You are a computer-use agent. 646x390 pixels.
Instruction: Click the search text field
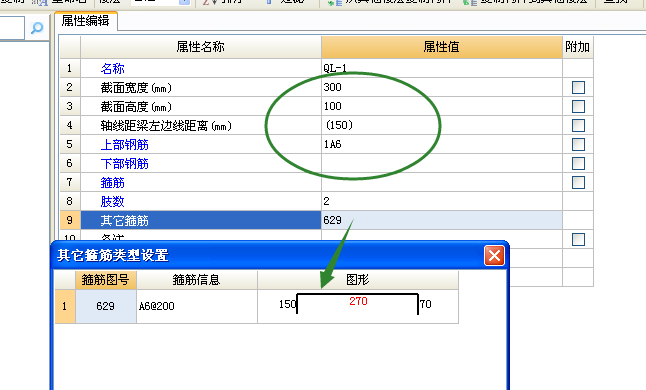coord(12,28)
